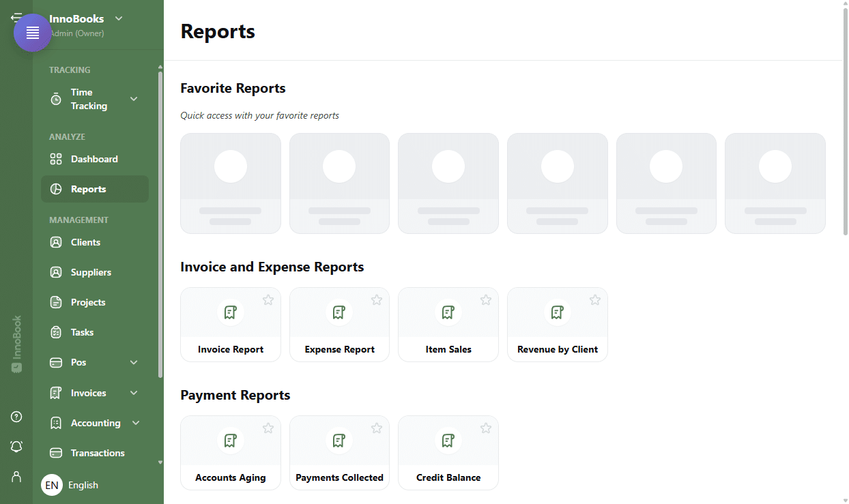
Task: Click the Accounting ledger icon
Action: click(x=56, y=423)
